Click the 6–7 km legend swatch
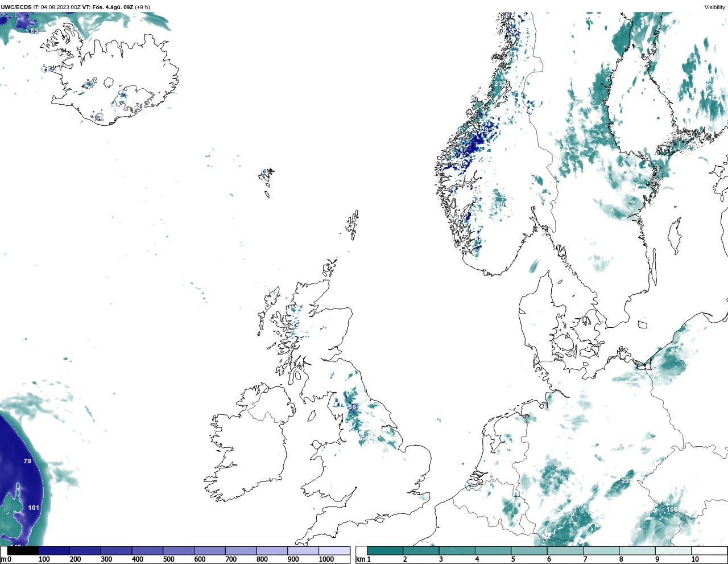 pos(565,550)
